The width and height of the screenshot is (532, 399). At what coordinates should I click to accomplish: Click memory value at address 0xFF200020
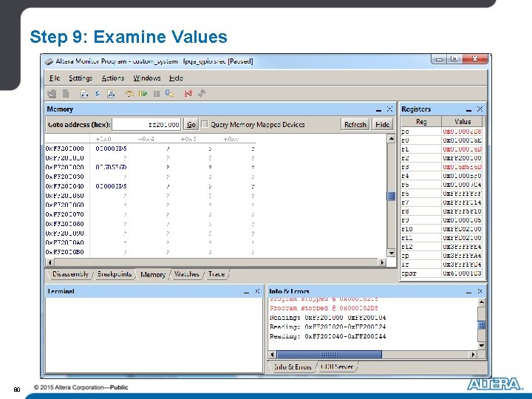pyautogui.click(x=111, y=167)
